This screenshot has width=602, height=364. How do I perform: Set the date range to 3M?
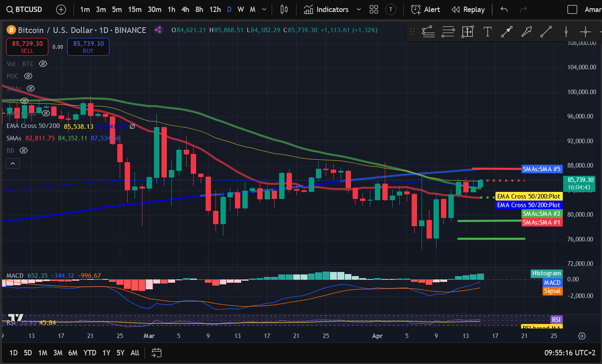[x=58, y=353]
